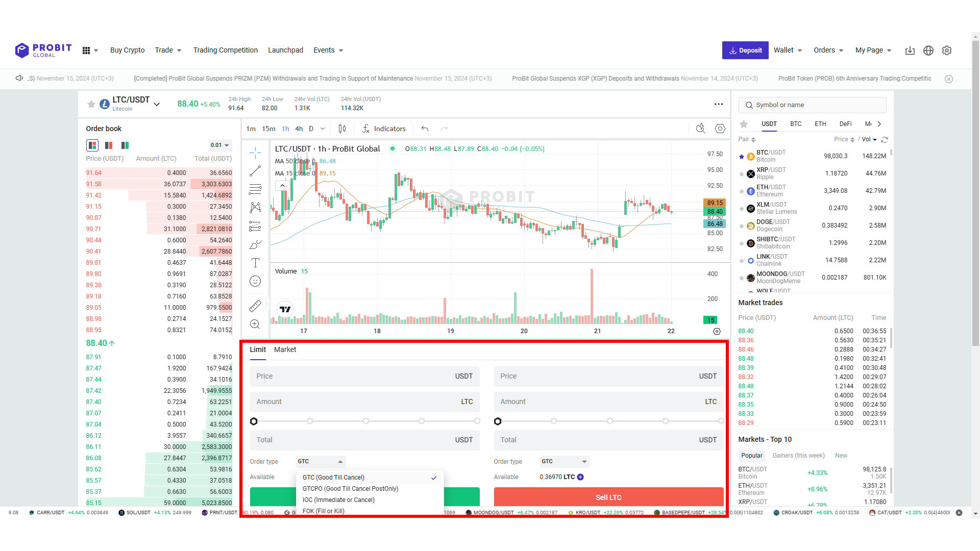The image size is (980, 551).
Task: Click the Deposit button
Action: pyautogui.click(x=745, y=50)
